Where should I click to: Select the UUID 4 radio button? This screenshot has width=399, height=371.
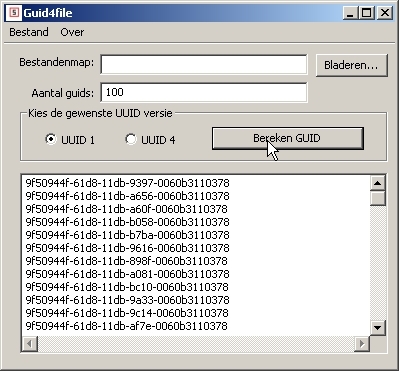click(x=150, y=139)
